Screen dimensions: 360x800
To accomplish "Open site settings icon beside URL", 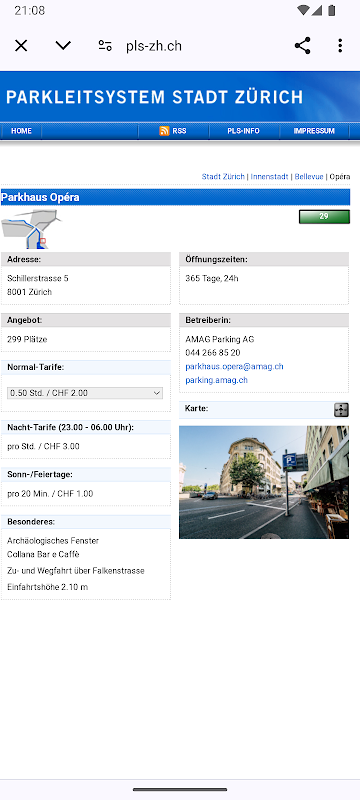I will click(x=105, y=46).
